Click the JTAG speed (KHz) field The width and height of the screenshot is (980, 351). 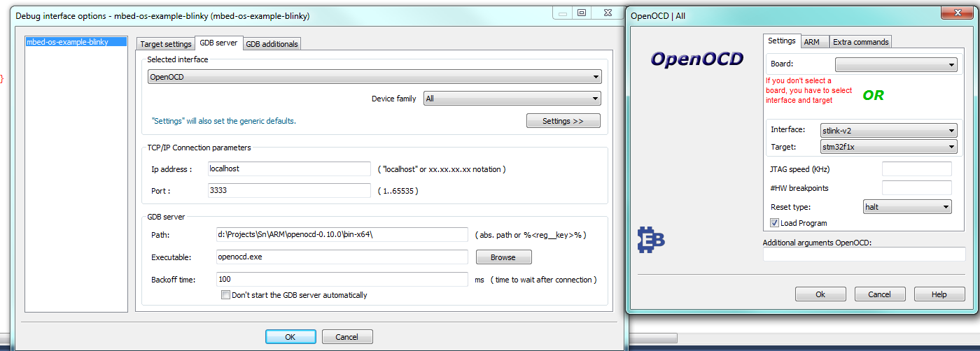[917, 169]
